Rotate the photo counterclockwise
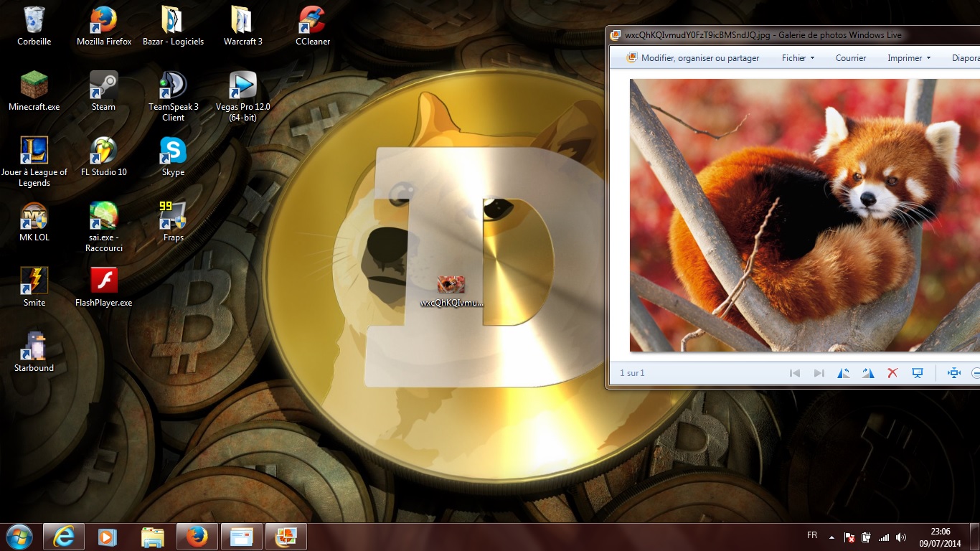 (844, 373)
